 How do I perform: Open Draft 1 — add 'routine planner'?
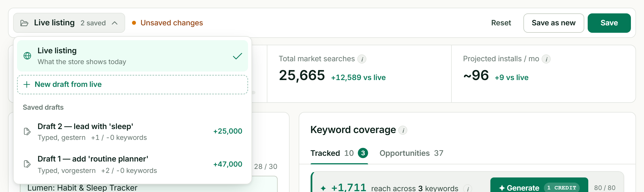pos(133,164)
